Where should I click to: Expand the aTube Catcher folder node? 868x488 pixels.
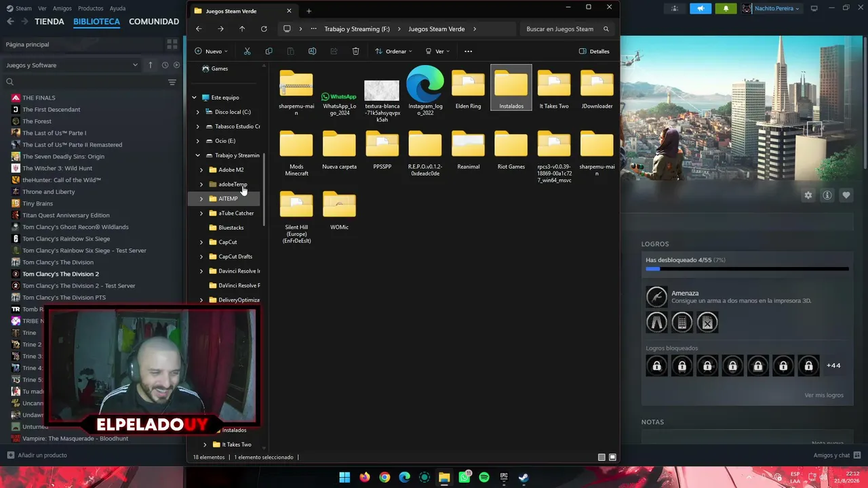pyautogui.click(x=201, y=213)
